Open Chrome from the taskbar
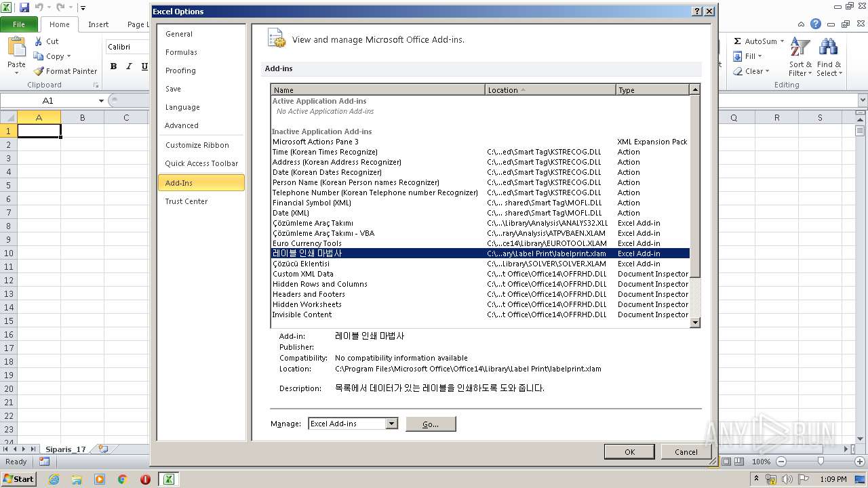868x488 pixels. (x=123, y=479)
